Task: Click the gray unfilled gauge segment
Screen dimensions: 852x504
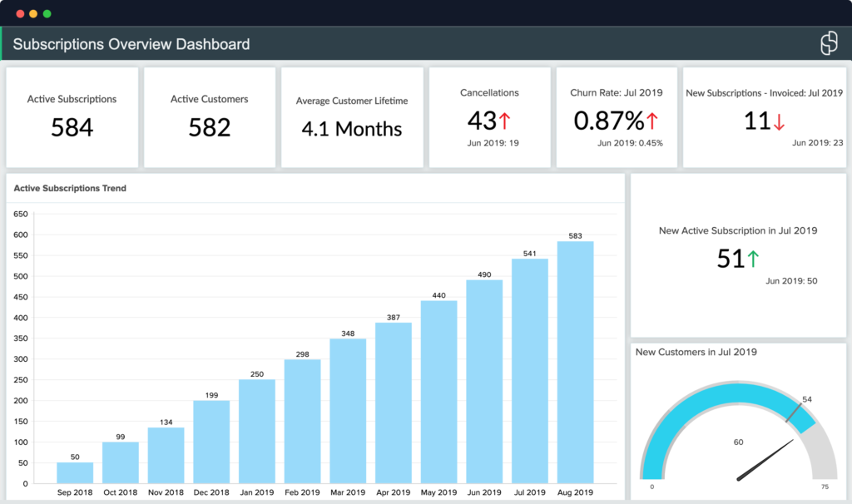Action: tap(821, 451)
